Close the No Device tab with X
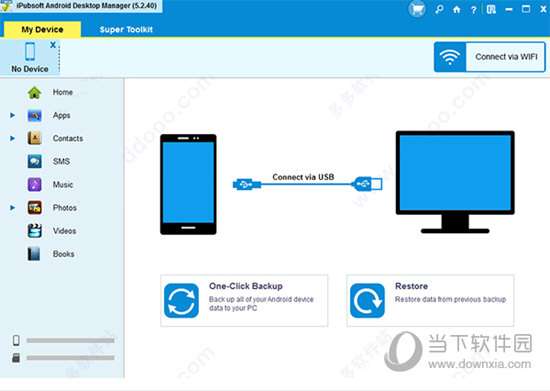This screenshot has height=391, width=550. tap(53, 45)
